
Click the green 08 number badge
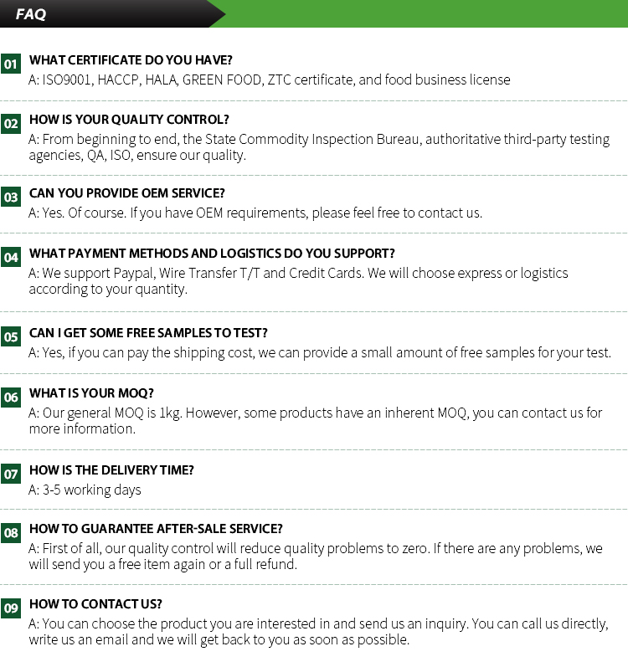click(x=11, y=532)
